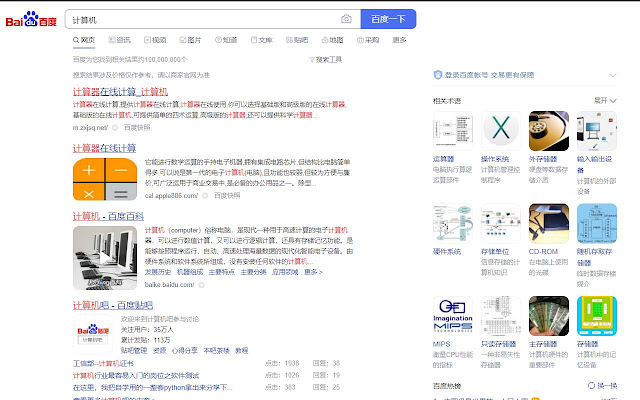The image size is (640, 400).
Task: Go to the 贴吧 tab
Action: point(297,40)
